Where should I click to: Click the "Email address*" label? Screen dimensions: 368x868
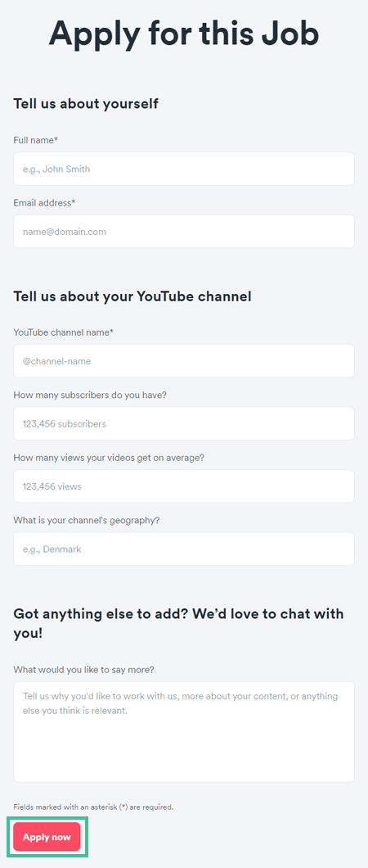point(44,203)
